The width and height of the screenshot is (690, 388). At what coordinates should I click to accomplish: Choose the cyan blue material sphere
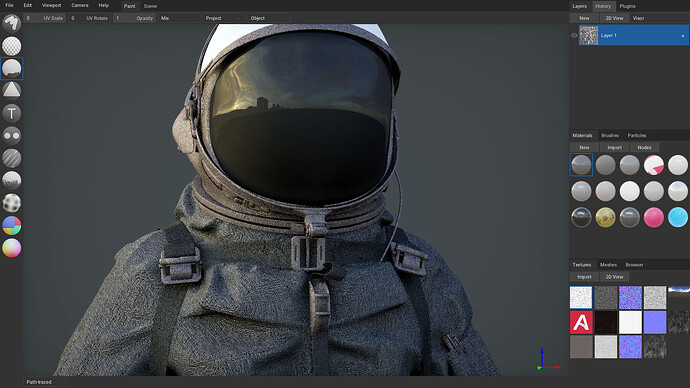(x=678, y=217)
